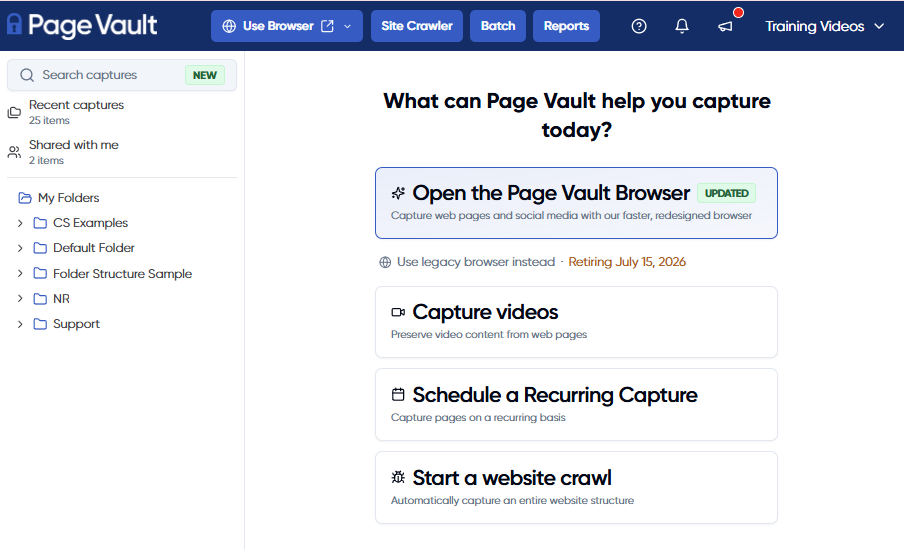Expand the NR folder chevron
The height and width of the screenshot is (550, 904).
(x=20, y=299)
